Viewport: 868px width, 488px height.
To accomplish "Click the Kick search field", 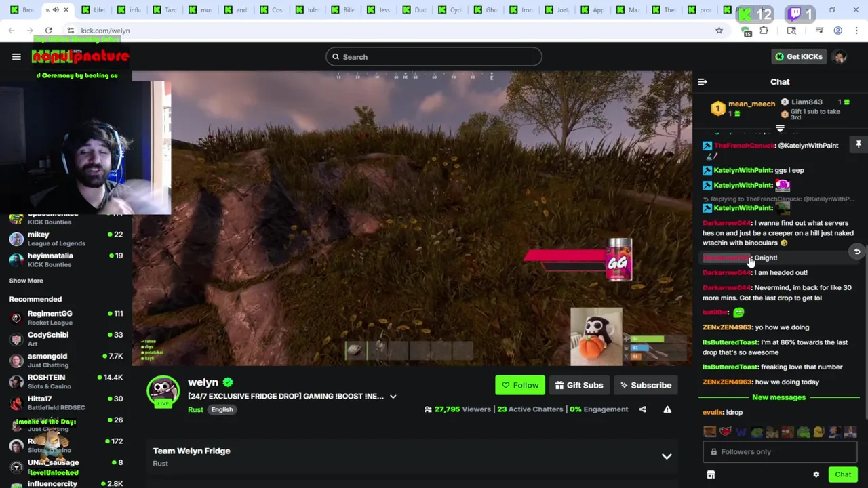I will coord(434,57).
